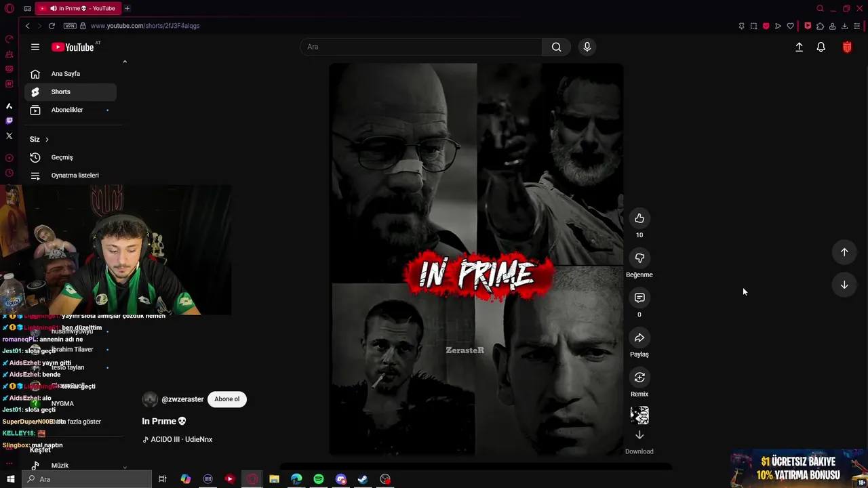Image resolution: width=868 pixels, height=488 pixels.
Task: Open the profile icon in Opera toolbar
Action: click(x=832, y=26)
